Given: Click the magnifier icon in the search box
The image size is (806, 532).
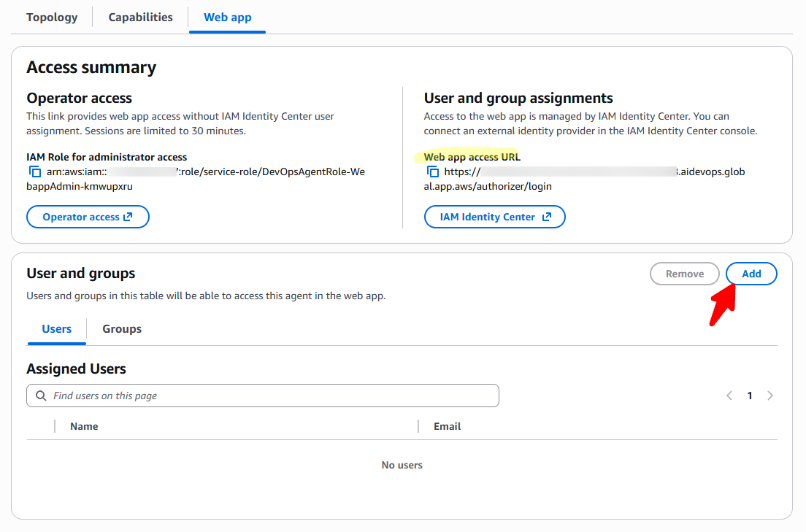Looking at the screenshot, I should click(x=40, y=396).
